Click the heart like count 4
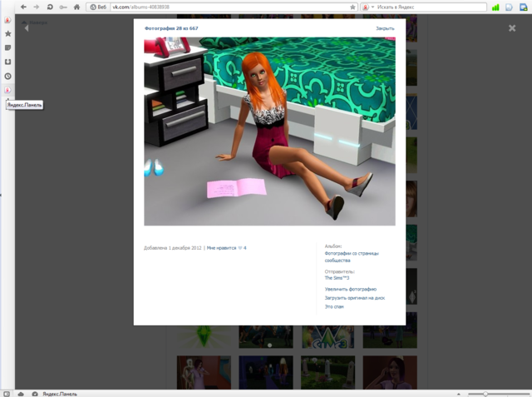Viewport: 532px width, 397px height. coord(242,248)
